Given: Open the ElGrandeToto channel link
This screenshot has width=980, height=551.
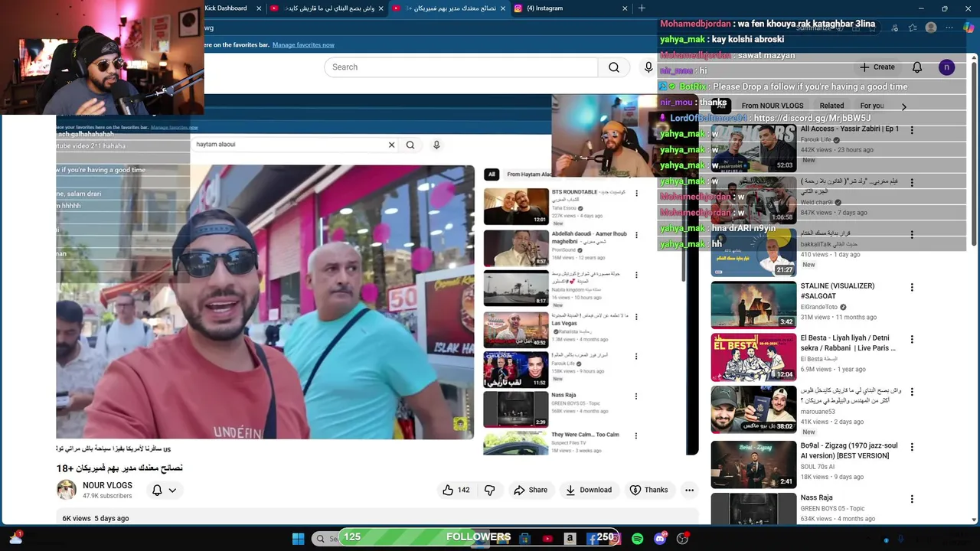Looking at the screenshot, I should click(819, 307).
